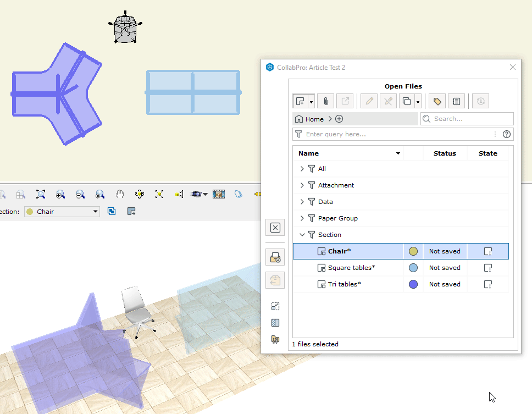Click the State column header

(488, 153)
